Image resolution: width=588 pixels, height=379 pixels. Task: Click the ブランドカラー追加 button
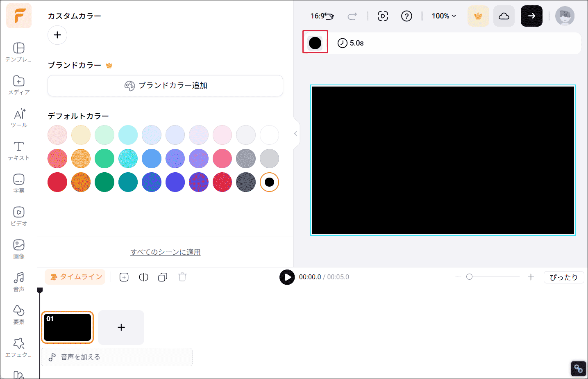pos(165,86)
